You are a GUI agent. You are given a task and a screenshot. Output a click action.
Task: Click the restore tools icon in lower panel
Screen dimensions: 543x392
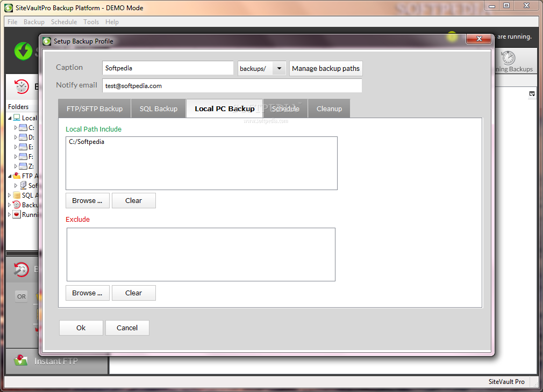point(21,270)
